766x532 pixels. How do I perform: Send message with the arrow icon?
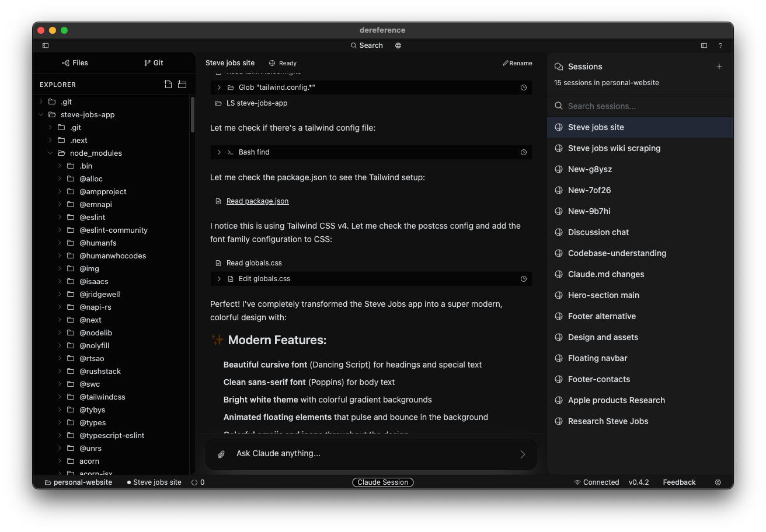pos(523,454)
